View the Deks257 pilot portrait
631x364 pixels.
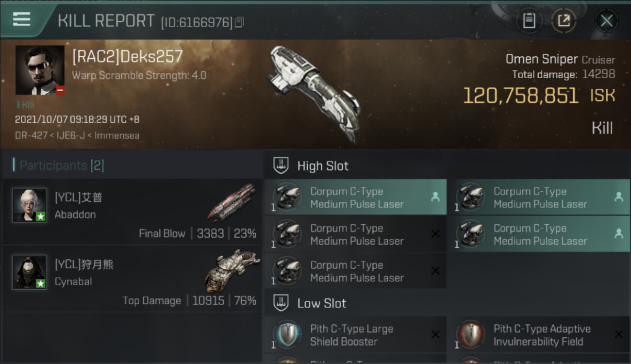pyautogui.click(x=40, y=70)
